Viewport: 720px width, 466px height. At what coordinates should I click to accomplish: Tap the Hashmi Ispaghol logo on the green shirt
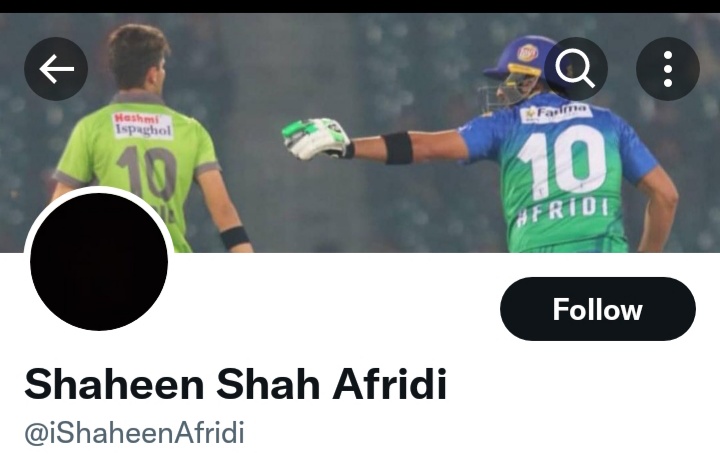pos(143,126)
